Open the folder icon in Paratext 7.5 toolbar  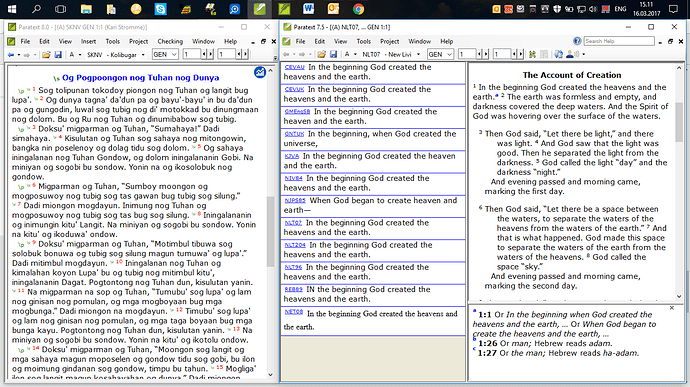(x=321, y=54)
